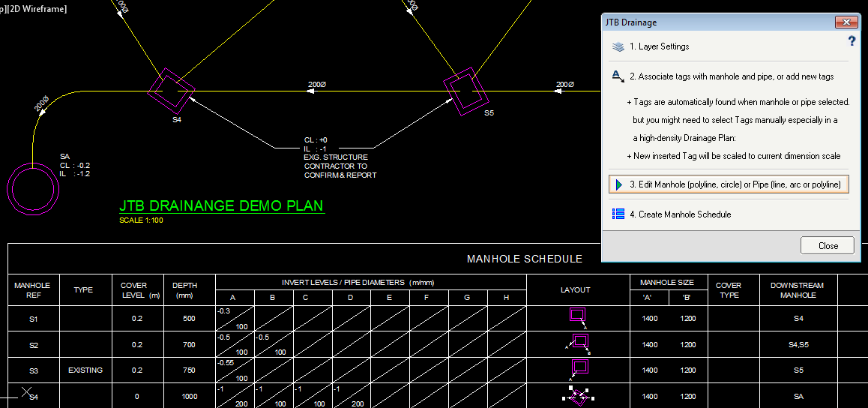
Task: Click the S4,S5 downstream manhole cell
Action: pyautogui.click(x=798, y=344)
